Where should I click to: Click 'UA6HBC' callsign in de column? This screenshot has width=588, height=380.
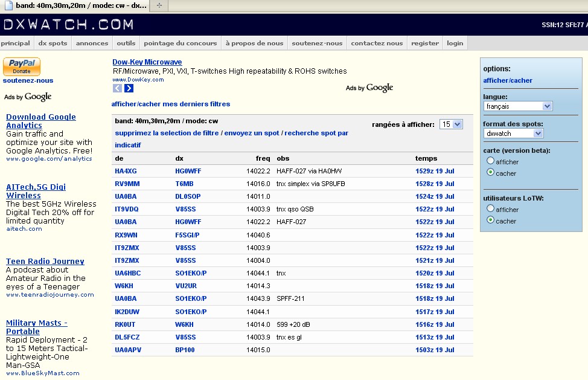(127, 273)
